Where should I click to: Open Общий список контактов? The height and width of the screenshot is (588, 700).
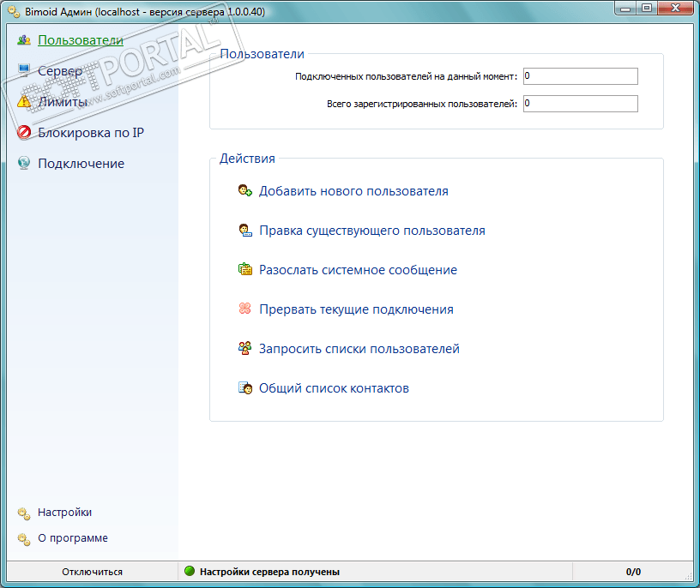tap(334, 388)
